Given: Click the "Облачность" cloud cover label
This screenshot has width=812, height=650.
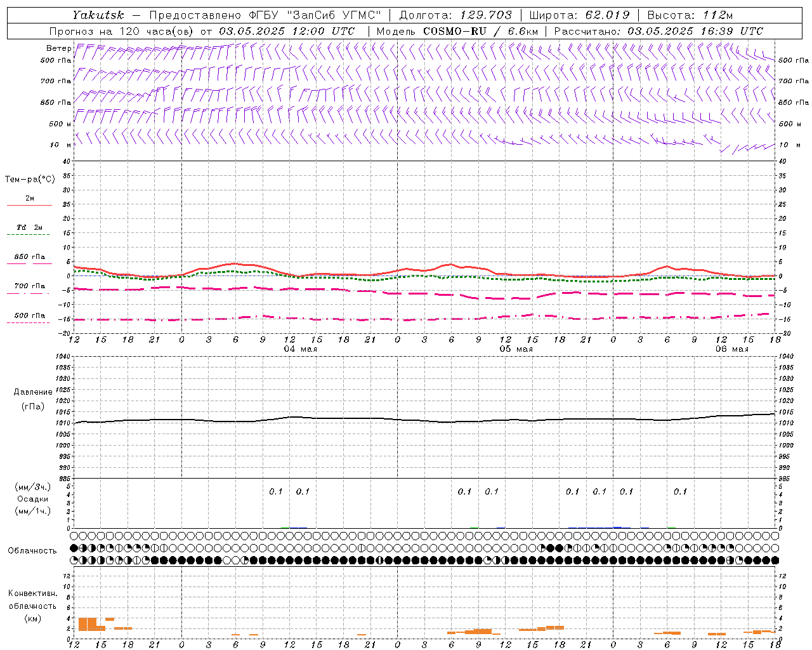Looking at the screenshot, I should [32, 550].
